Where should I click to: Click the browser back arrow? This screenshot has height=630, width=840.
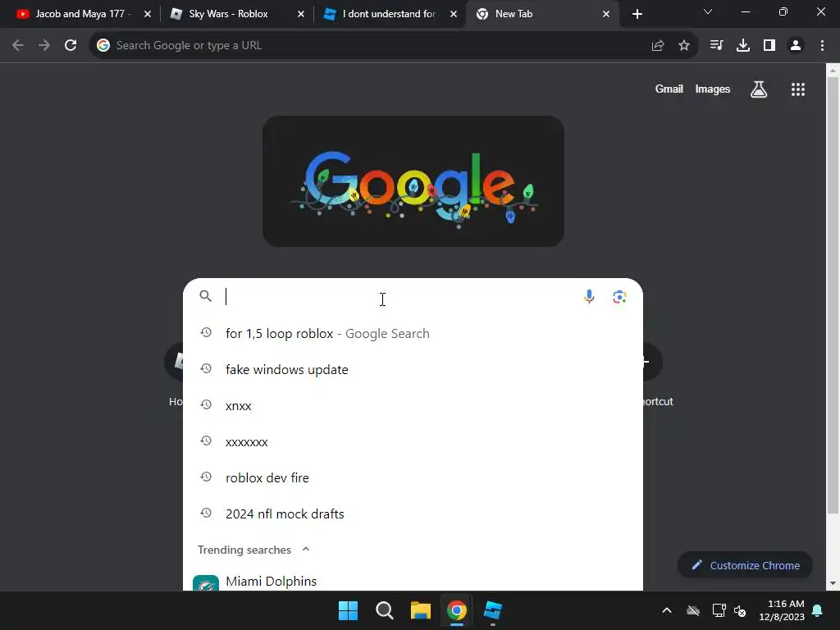click(18, 46)
